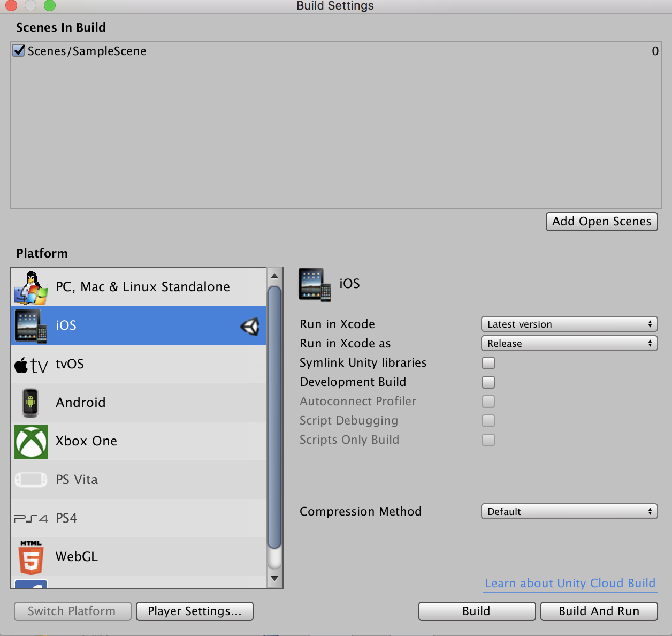The image size is (672, 636).
Task: Click Add Open Scenes button
Action: tap(602, 222)
